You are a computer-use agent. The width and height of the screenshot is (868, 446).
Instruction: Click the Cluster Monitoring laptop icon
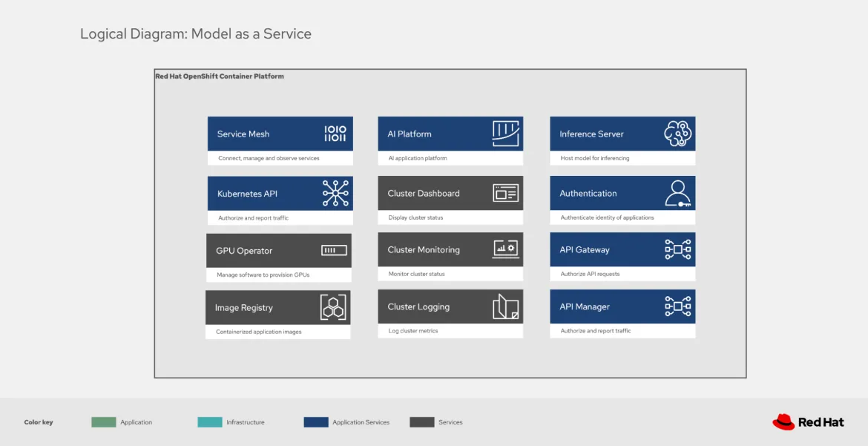point(505,249)
